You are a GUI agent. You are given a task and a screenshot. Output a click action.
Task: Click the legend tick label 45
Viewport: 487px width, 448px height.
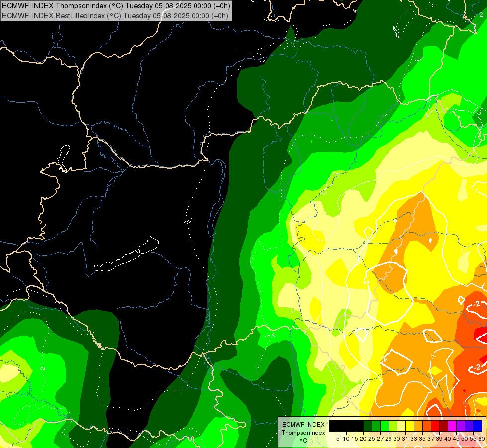(x=457, y=439)
